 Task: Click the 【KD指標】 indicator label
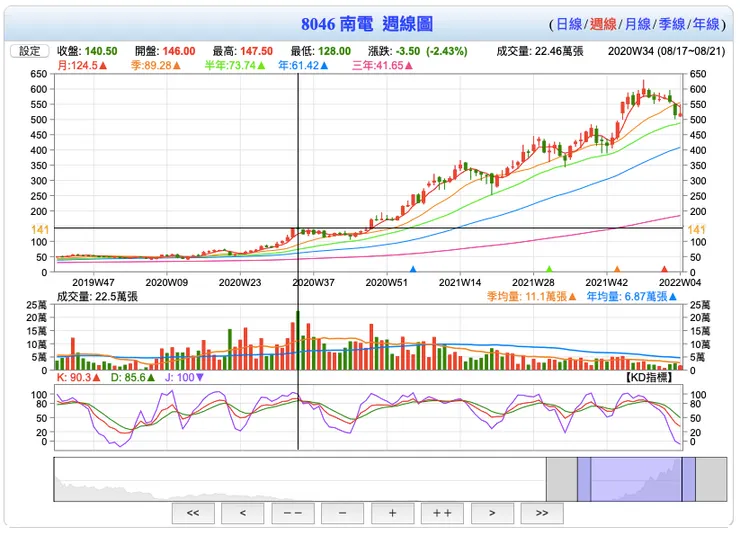click(648, 377)
